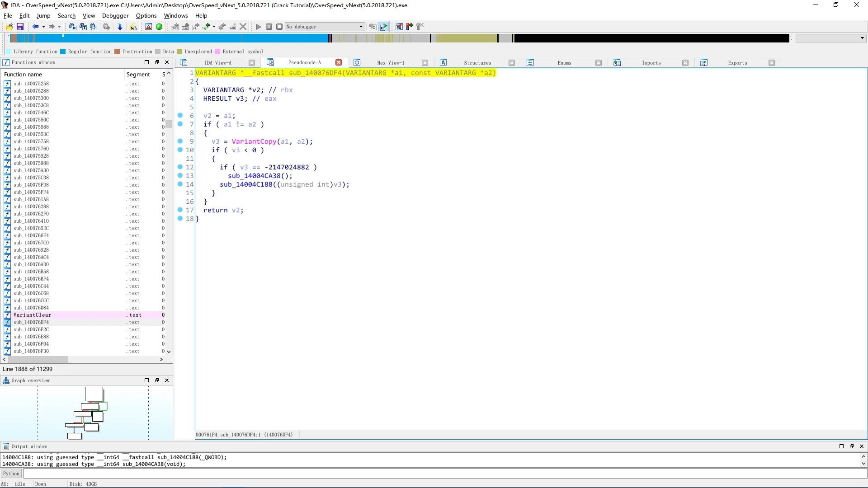The image size is (868, 488).
Task: Toggle the breakpoint dot on line 6
Action: click(180, 115)
